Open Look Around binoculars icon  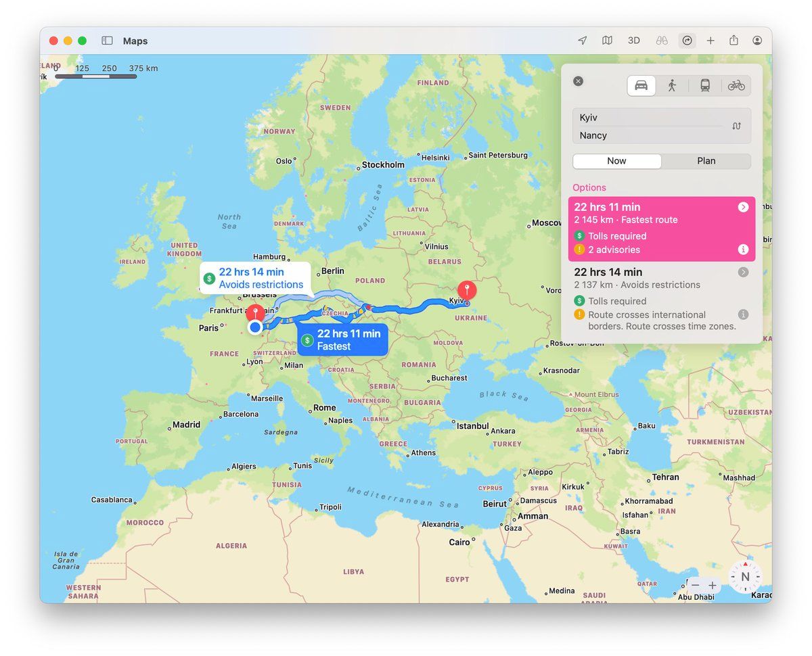coord(662,41)
